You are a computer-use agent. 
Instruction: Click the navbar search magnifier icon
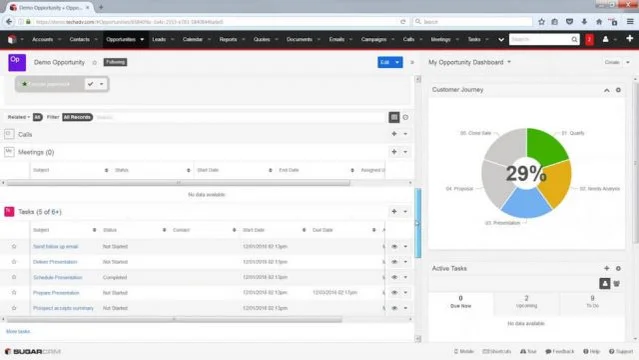(x=574, y=40)
